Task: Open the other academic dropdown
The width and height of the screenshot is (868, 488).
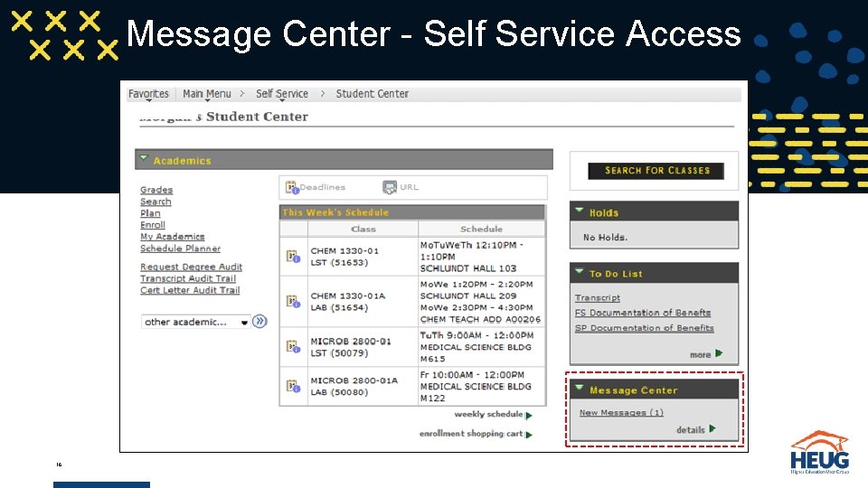Action: [x=195, y=322]
